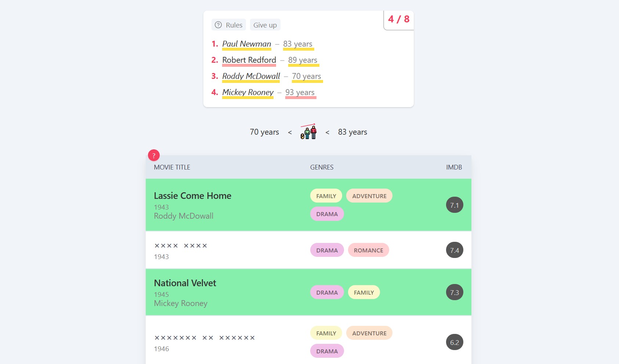Viewport: 619px width, 364px height.
Task: Click the 6.2 rating badge on bottom row
Action: coord(455,342)
